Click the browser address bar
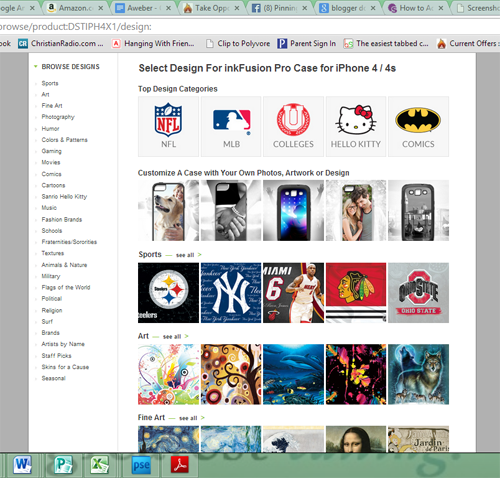 pos(250,27)
